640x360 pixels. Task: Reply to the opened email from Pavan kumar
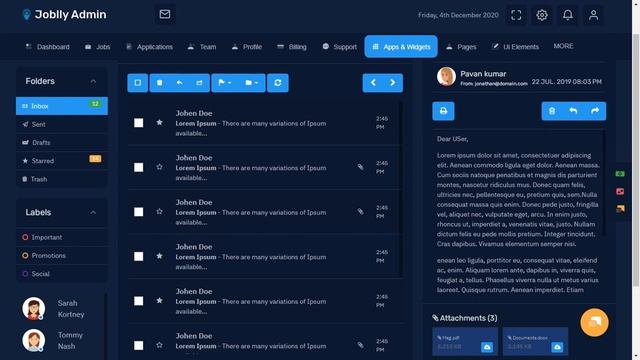pyautogui.click(x=573, y=111)
